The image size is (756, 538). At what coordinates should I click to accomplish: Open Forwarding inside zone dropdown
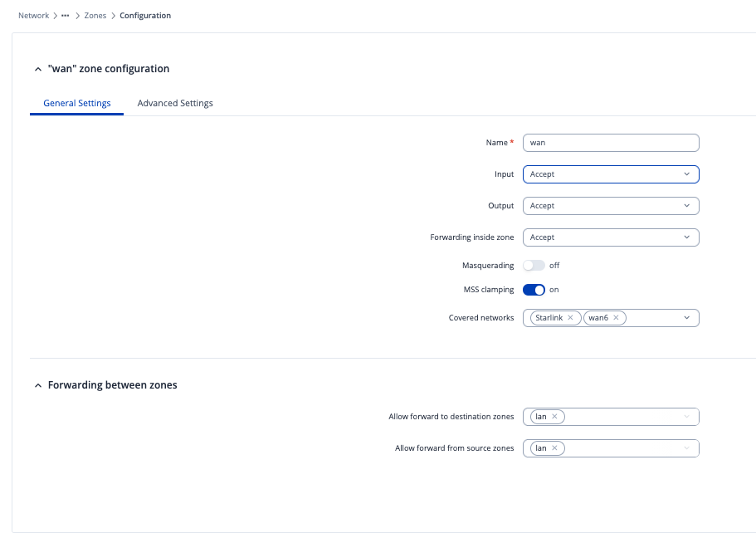coord(611,237)
